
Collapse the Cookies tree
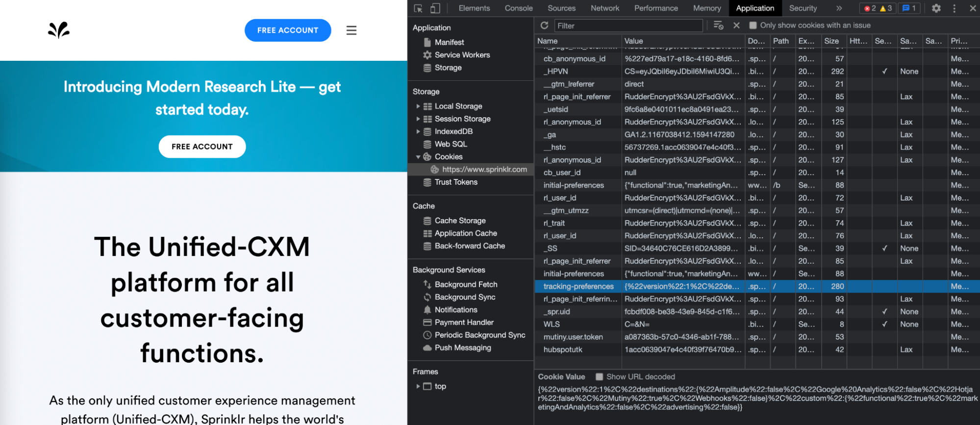(x=418, y=157)
